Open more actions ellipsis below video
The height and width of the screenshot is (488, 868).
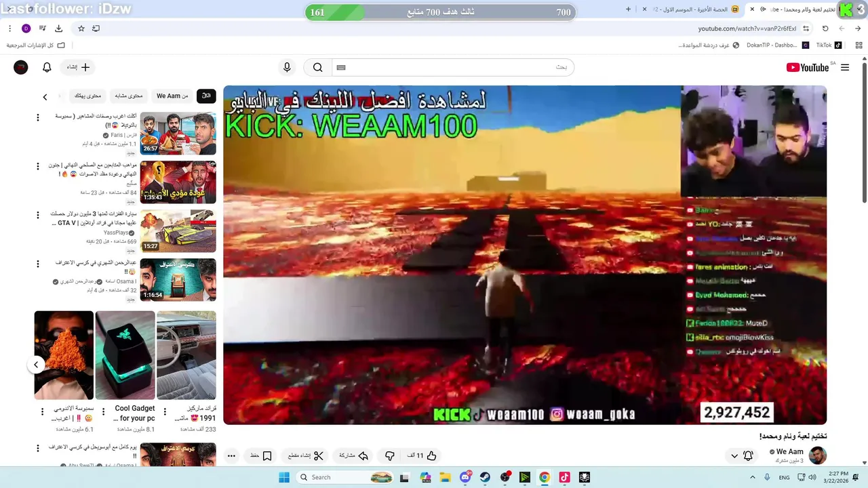[231, 455]
